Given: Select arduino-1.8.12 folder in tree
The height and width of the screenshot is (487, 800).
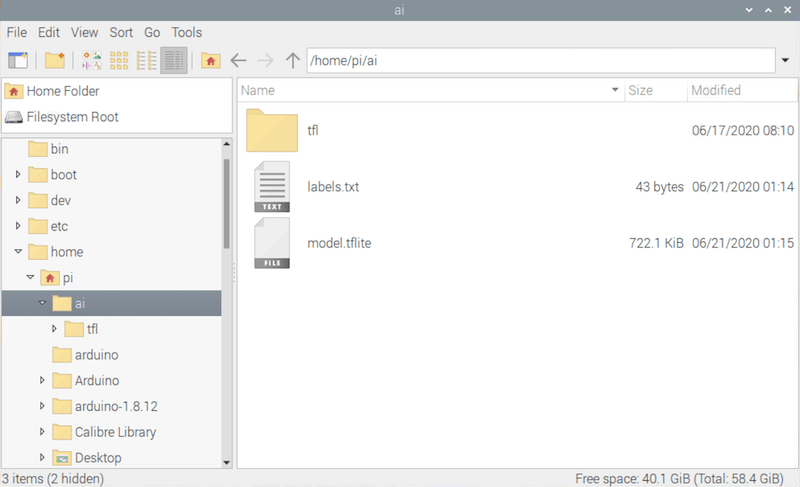Looking at the screenshot, I should pyautogui.click(x=105, y=406).
